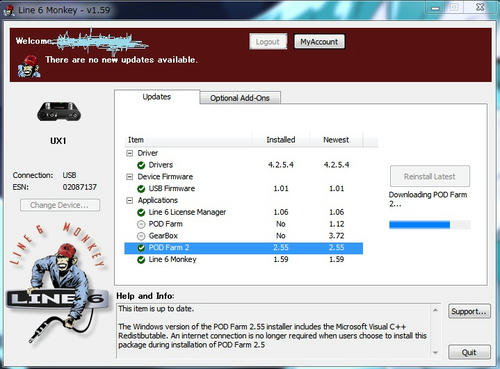
Task: Close the Line 6 Monkey window
Action: coord(480,7)
